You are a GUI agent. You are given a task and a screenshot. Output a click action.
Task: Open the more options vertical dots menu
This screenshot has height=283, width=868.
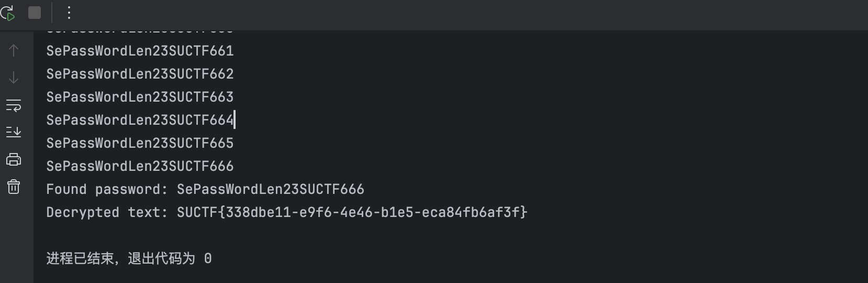click(x=69, y=13)
